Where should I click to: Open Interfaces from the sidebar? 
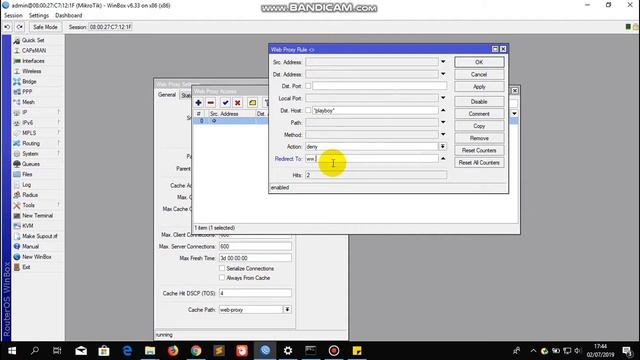tap(33, 61)
